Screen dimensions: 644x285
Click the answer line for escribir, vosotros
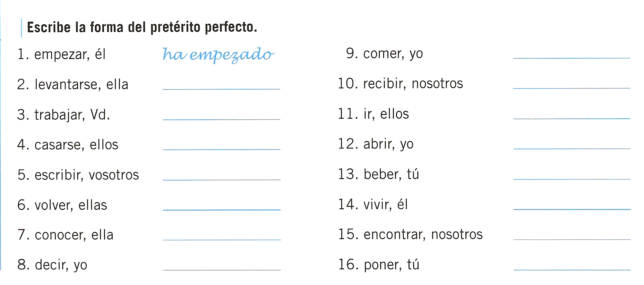tap(222, 179)
